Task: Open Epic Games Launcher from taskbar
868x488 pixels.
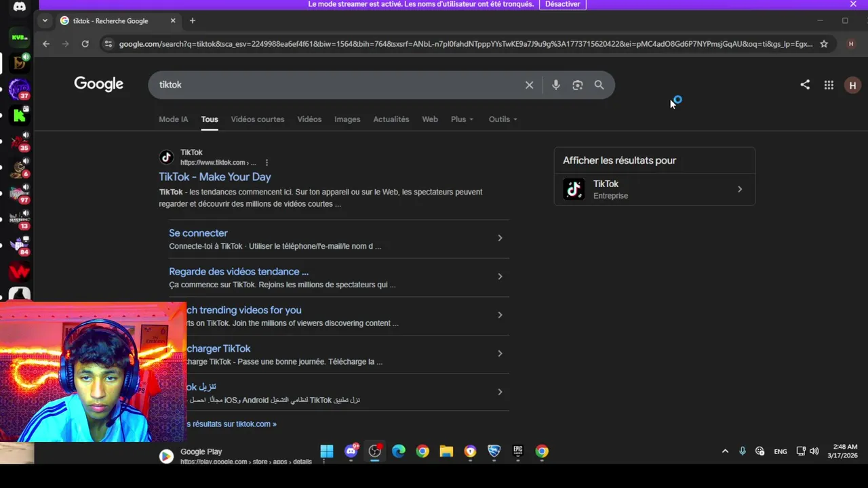Action: tap(518, 451)
